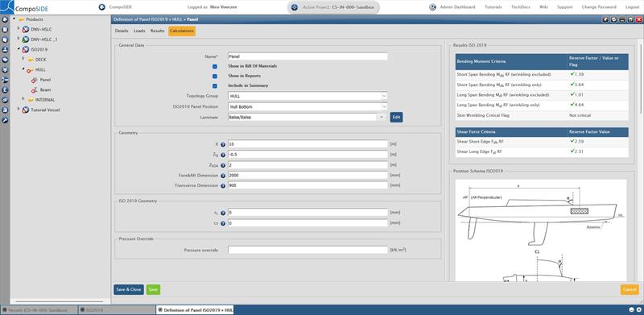Click the pound currency icon in left sidebar

pyautogui.click(x=5, y=89)
